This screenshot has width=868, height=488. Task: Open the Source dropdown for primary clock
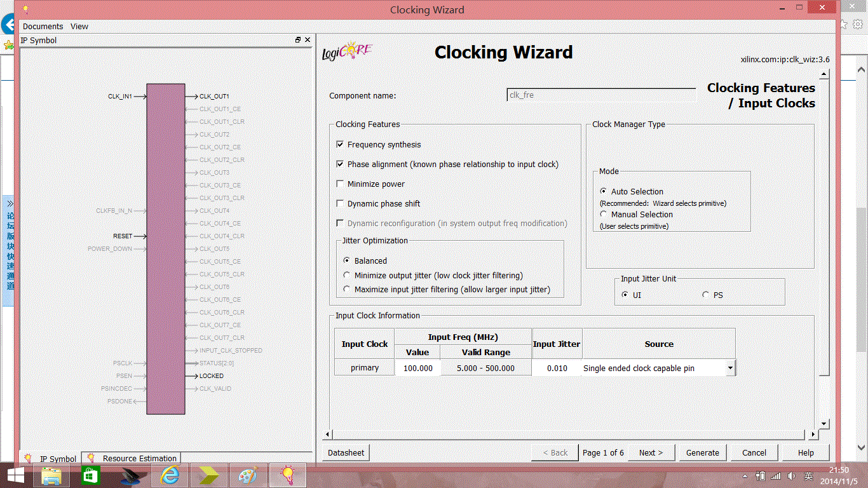click(730, 368)
